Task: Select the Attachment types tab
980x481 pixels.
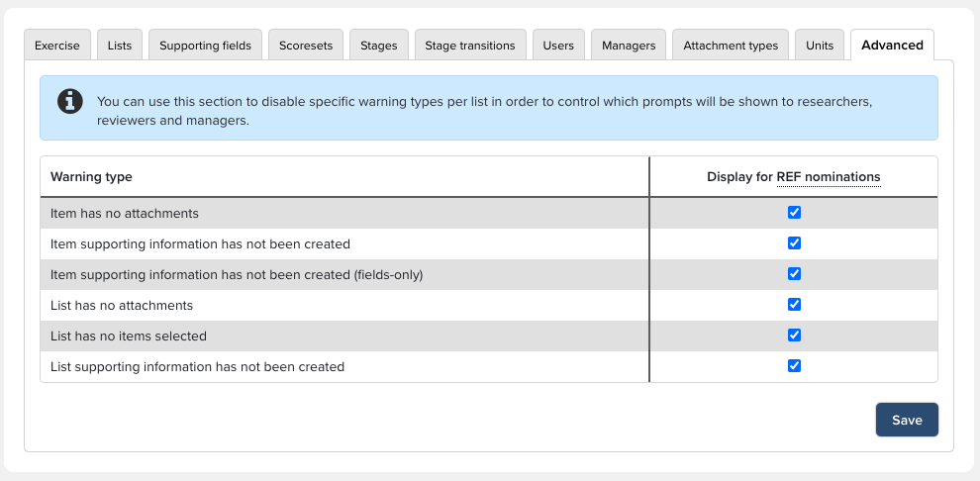Action: pos(731,46)
